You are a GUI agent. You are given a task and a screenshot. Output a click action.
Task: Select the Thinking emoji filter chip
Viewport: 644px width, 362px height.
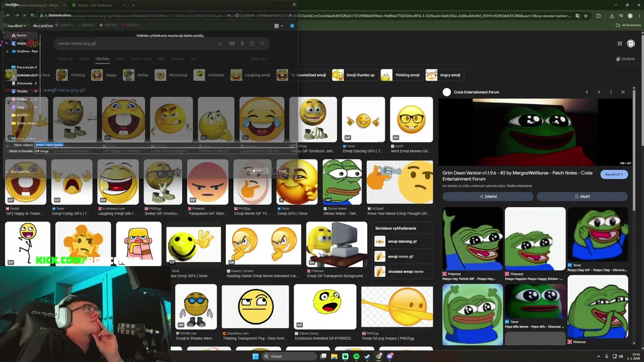tap(401, 75)
